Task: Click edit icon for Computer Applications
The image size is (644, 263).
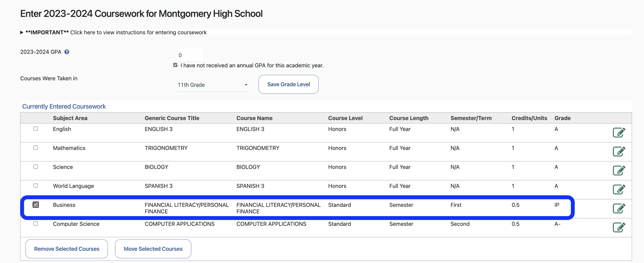Action: click(x=619, y=227)
